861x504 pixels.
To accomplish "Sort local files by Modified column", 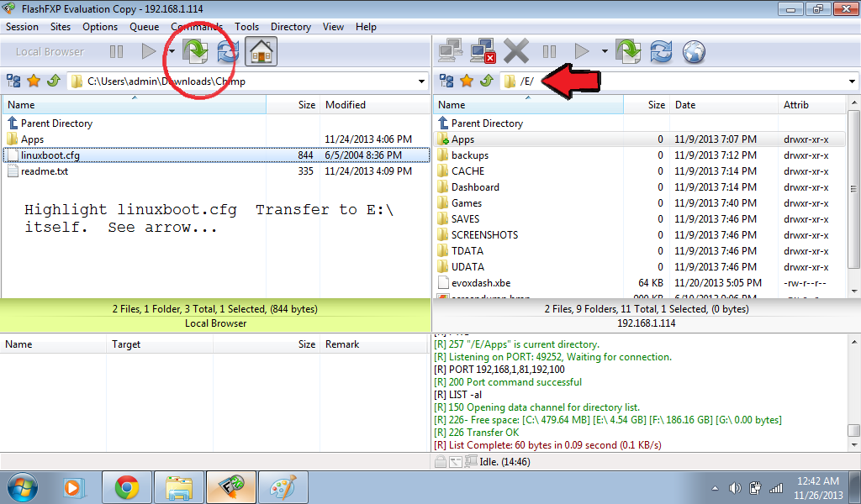I will click(x=375, y=105).
